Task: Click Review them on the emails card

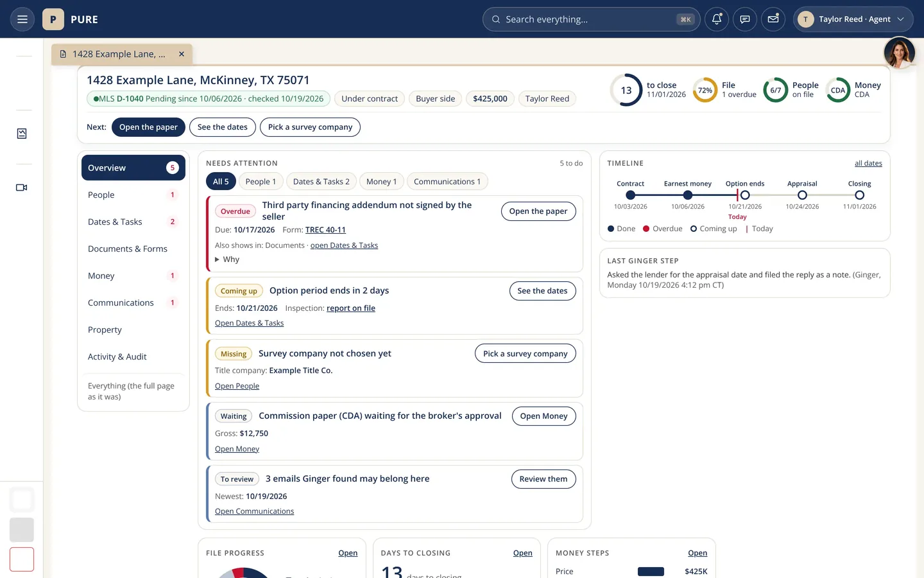Action: click(x=543, y=479)
